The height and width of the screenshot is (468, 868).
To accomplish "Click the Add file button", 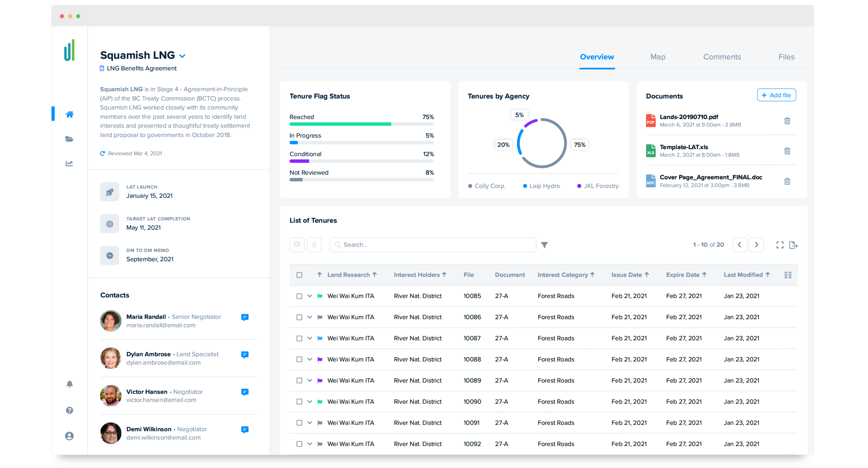I will tap(776, 95).
